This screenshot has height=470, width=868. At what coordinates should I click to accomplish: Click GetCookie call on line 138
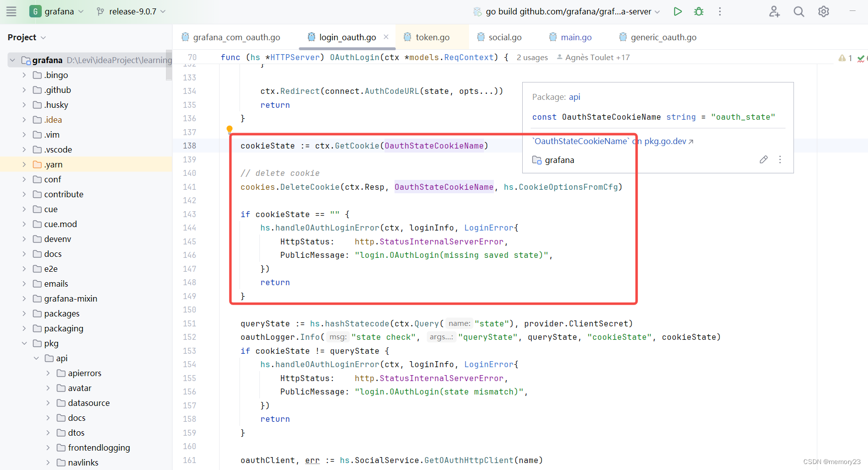tap(357, 146)
